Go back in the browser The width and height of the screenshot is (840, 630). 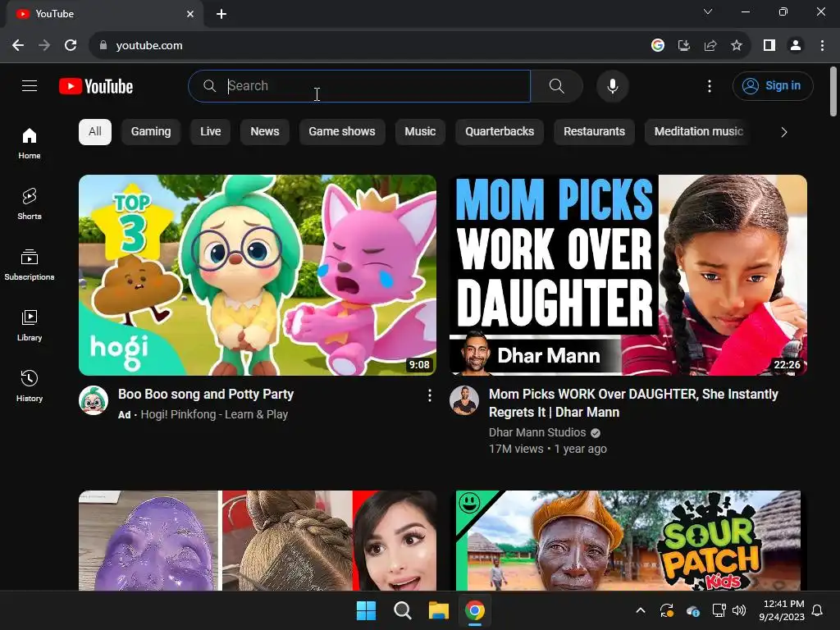pyautogui.click(x=18, y=46)
